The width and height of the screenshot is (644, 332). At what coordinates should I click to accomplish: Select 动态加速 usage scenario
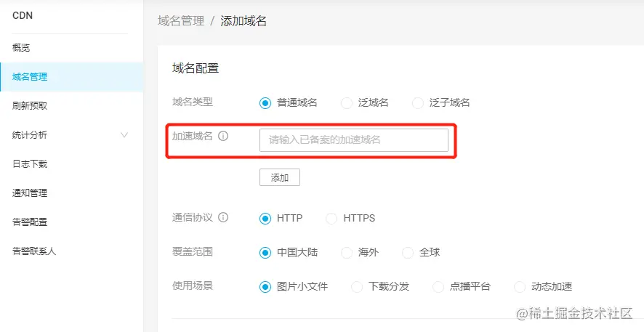point(520,286)
